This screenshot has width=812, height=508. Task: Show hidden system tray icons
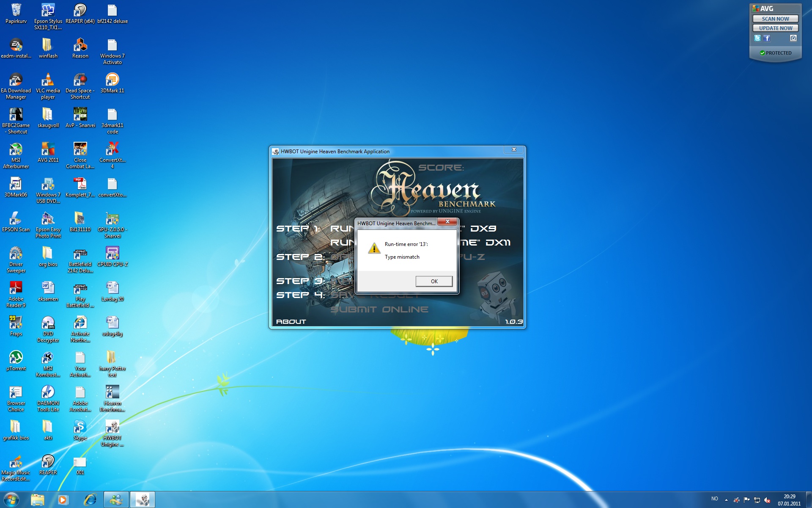coord(726,500)
